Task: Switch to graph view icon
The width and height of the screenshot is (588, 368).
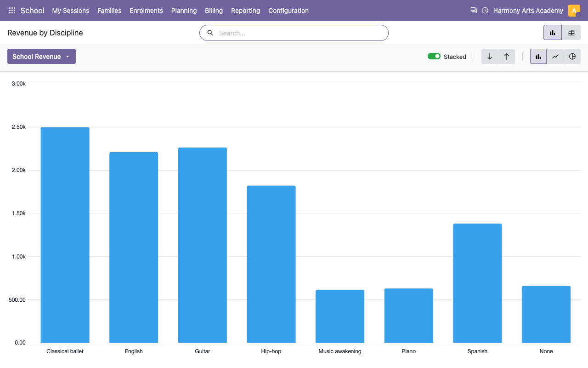Action: coord(553,33)
